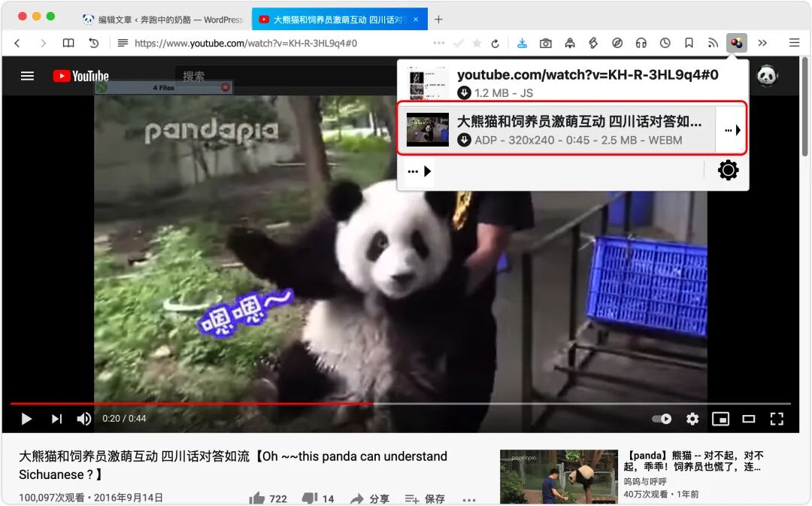This screenshot has height=506, width=812.
Task: Toggle the Video DownloadHelper three-balls icon
Action: (736, 43)
